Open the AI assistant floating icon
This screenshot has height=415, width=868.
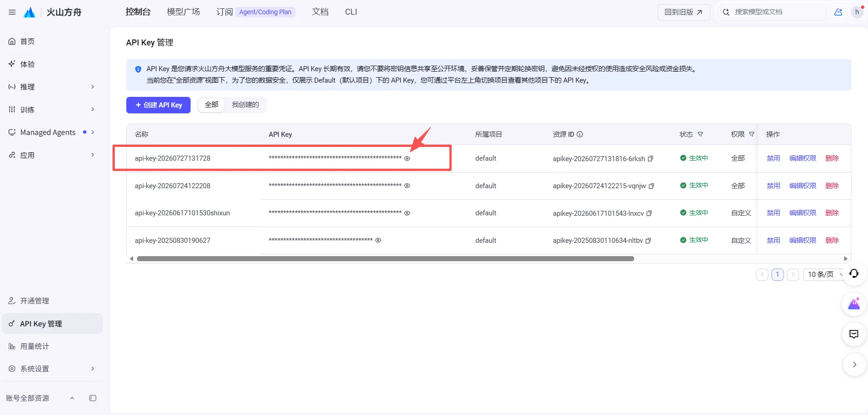854,303
